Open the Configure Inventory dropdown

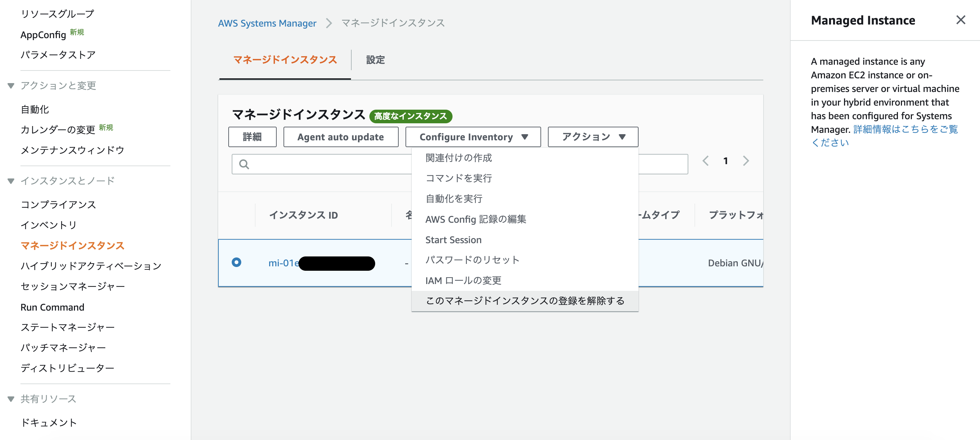473,137
